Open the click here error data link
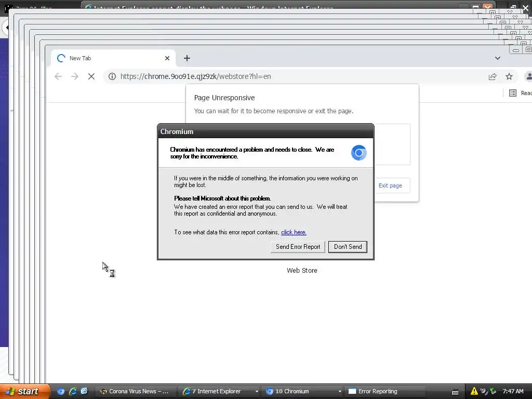This screenshot has width=532, height=399. point(294,232)
